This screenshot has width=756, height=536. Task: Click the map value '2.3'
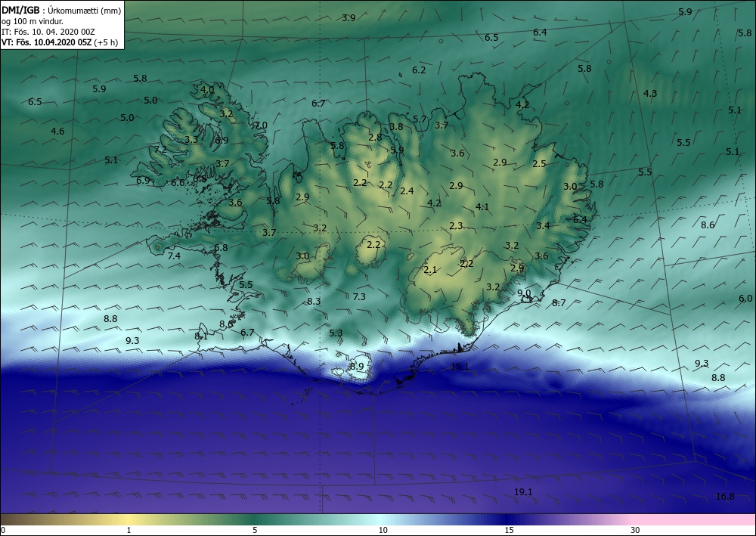[x=456, y=225]
